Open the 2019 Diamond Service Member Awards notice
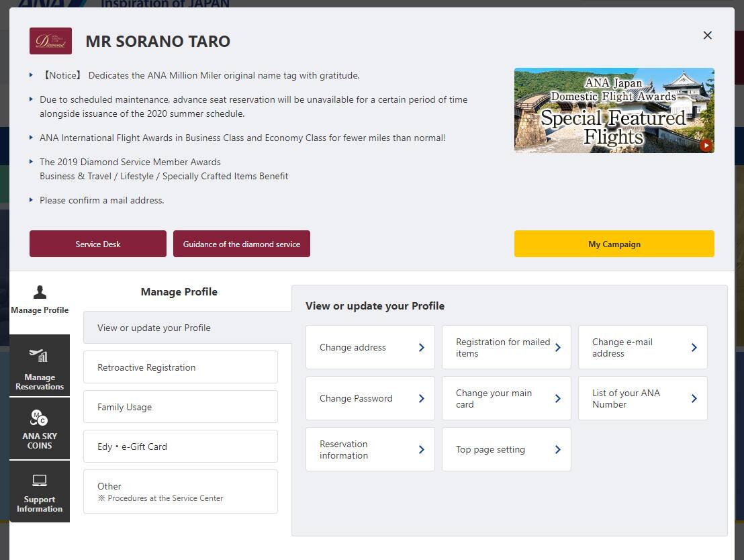The width and height of the screenshot is (744, 560). tap(164, 169)
